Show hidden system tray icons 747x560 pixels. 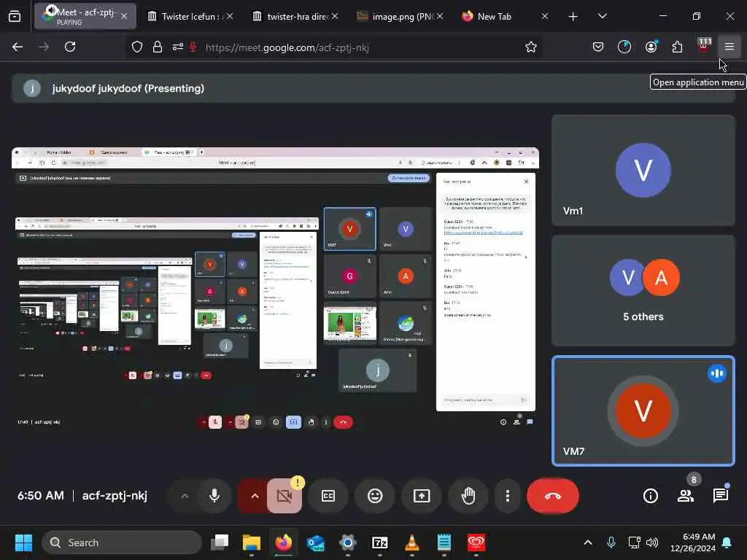point(588,542)
